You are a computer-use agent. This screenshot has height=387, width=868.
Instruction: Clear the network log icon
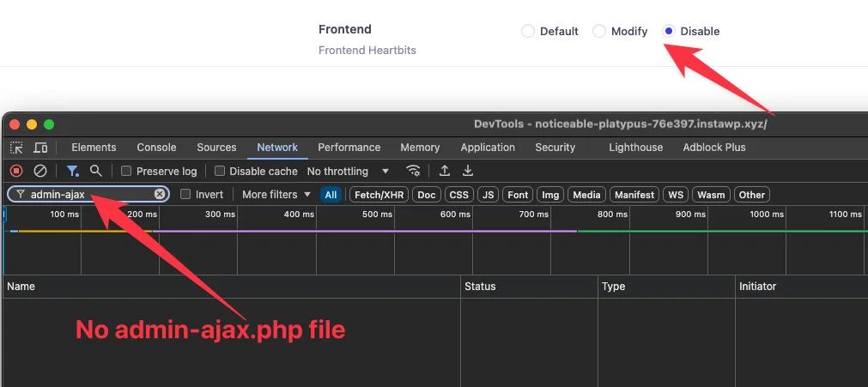40,171
